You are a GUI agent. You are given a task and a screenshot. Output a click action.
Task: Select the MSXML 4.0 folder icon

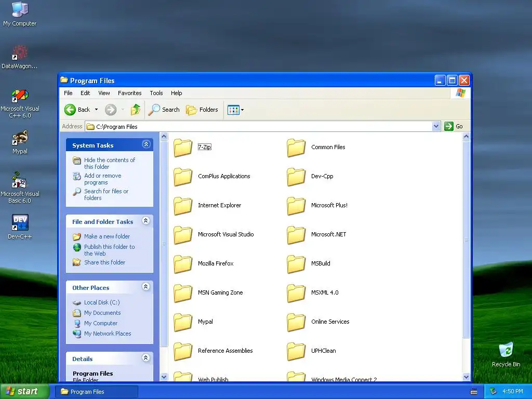click(x=296, y=293)
